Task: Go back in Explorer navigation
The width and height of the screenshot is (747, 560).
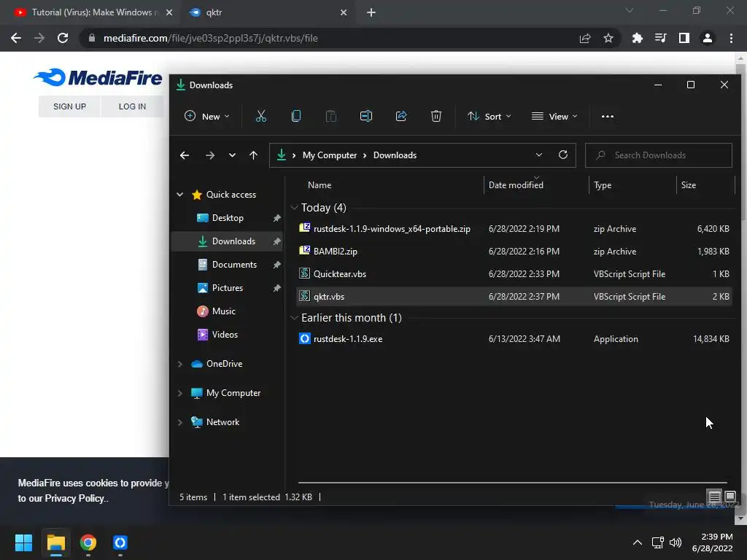Action: coord(185,155)
